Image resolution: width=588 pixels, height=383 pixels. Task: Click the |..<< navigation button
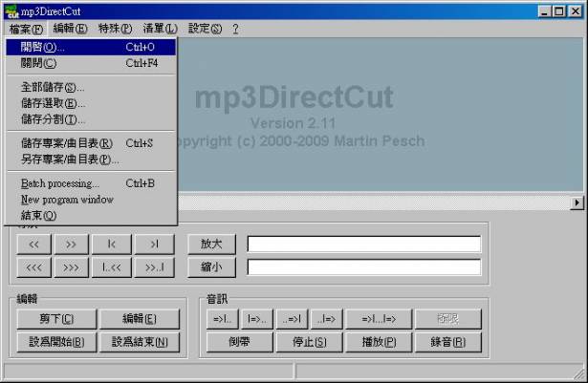pyautogui.click(x=112, y=267)
